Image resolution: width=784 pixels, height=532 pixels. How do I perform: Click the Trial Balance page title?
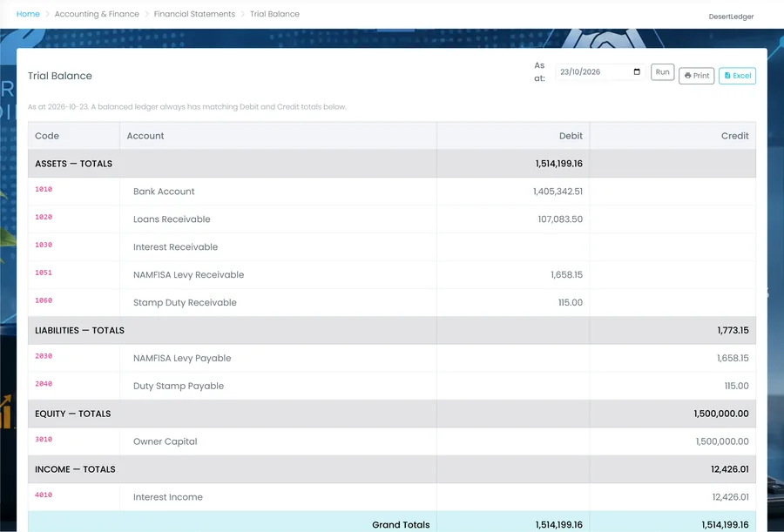coord(60,76)
